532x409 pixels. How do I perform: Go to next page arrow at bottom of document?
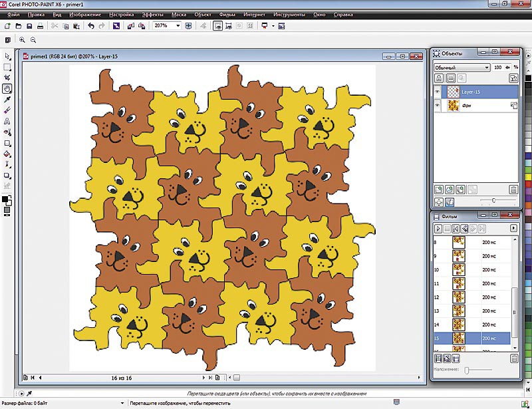pos(203,378)
